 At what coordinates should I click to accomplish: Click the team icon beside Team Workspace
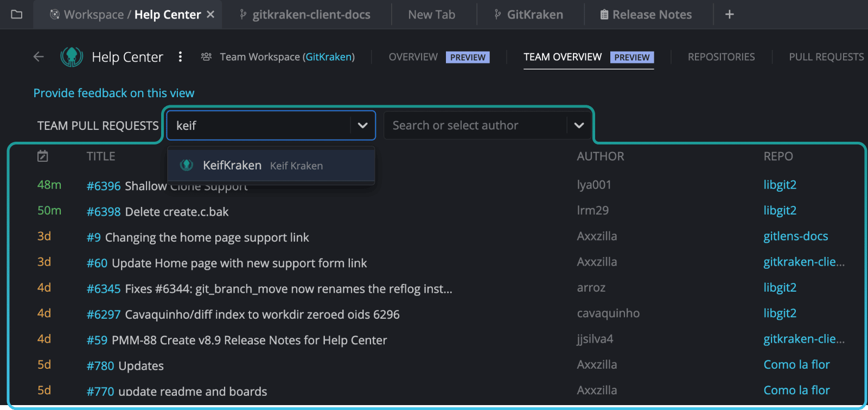click(206, 56)
